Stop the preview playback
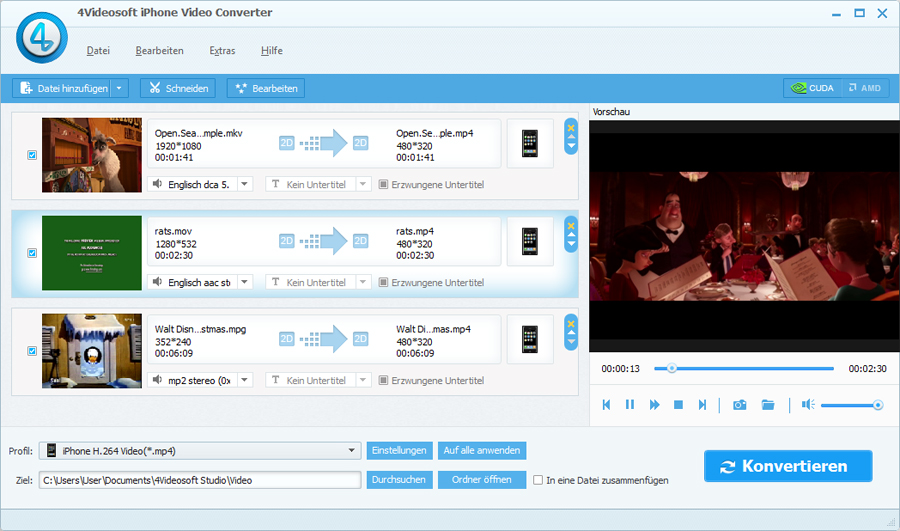Image resolution: width=900 pixels, height=531 pixels. 678,405
